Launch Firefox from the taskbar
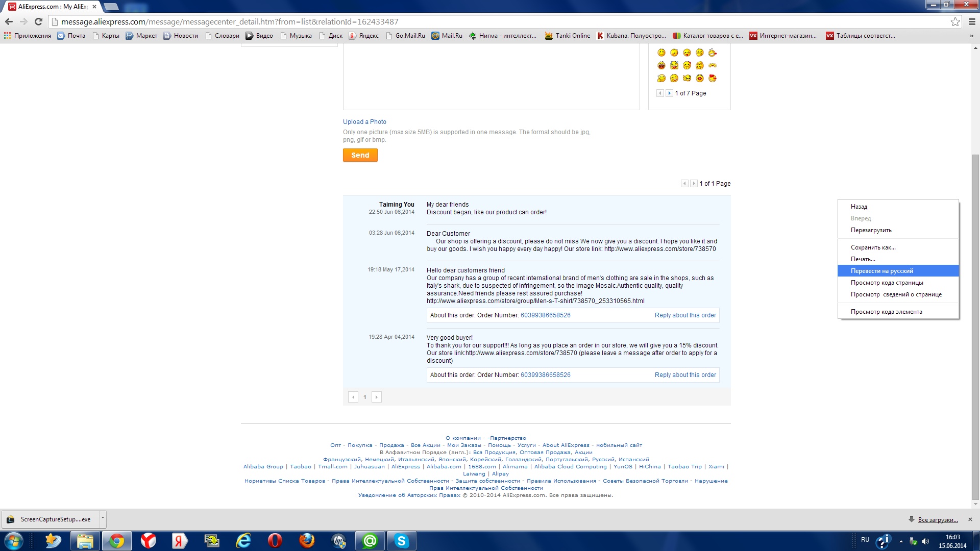Viewport: 980px width, 551px height. 307,541
